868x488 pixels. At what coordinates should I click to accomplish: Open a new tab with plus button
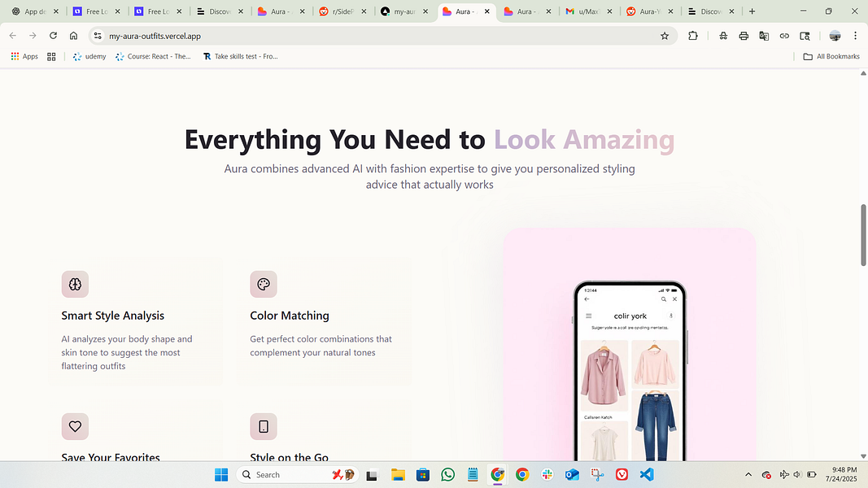(752, 11)
